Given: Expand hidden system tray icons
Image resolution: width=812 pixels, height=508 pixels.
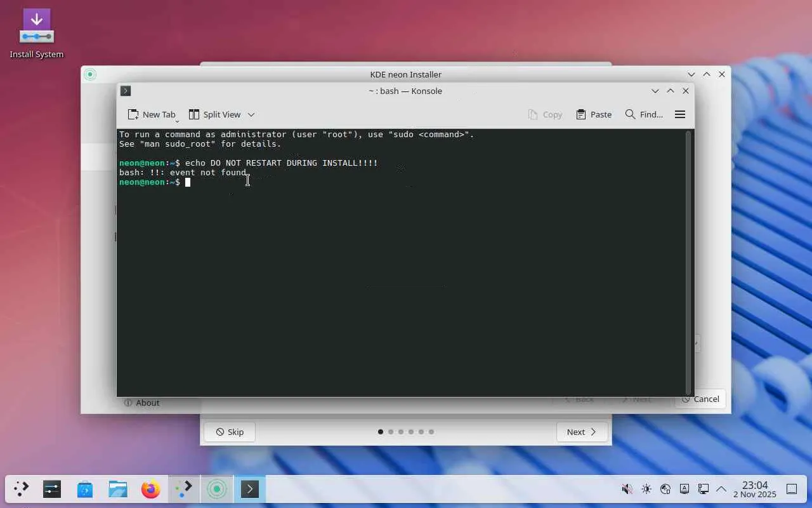Looking at the screenshot, I should [721, 489].
